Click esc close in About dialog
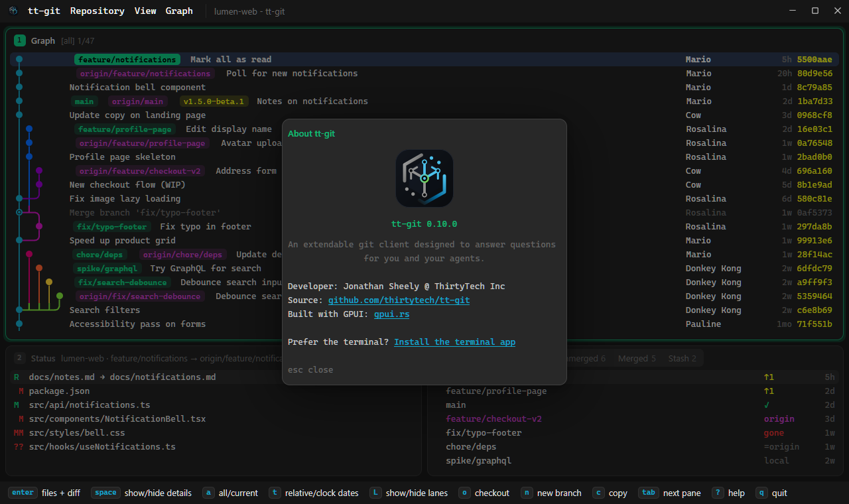This screenshot has width=849, height=504. pos(310,370)
